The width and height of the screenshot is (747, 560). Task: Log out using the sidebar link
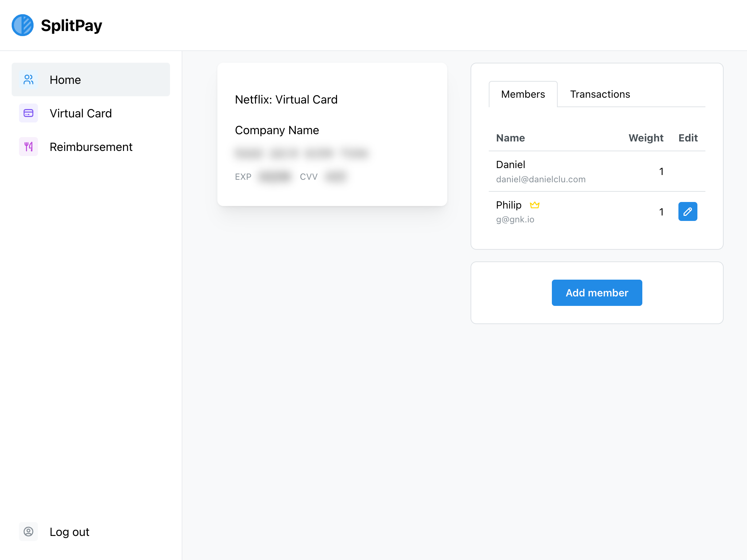(x=69, y=532)
